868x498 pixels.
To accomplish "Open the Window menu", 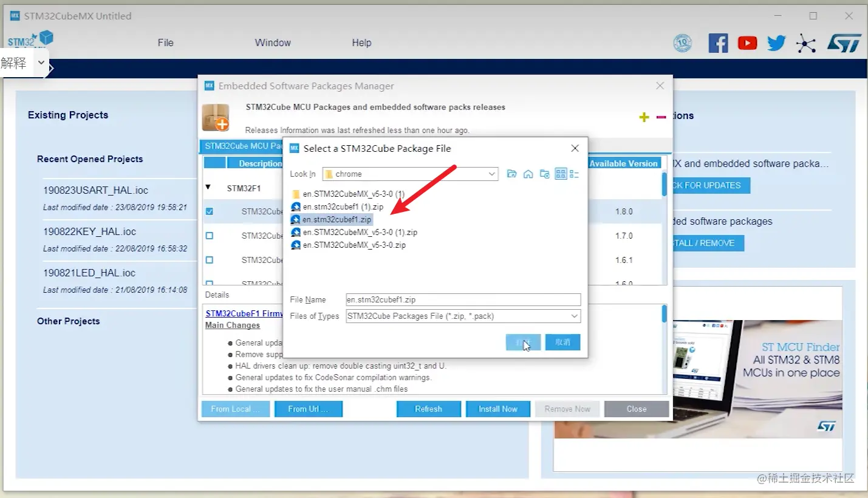I will [273, 43].
